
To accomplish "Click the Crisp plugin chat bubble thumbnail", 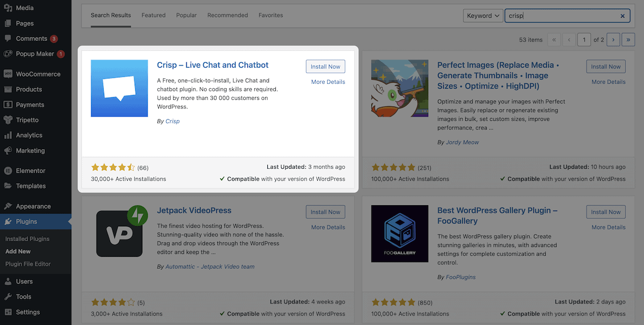I will (119, 88).
